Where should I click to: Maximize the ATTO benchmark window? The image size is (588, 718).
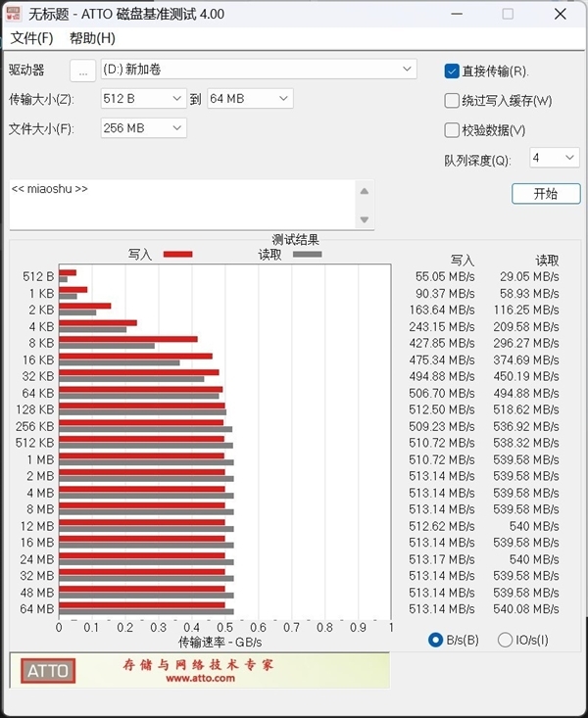click(507, 15)
